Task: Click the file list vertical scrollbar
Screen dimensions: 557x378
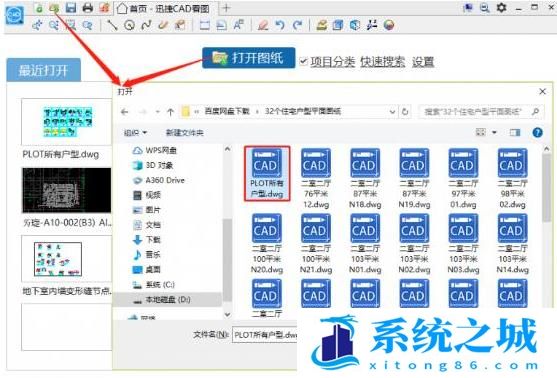Action: (x=547, y=227)
